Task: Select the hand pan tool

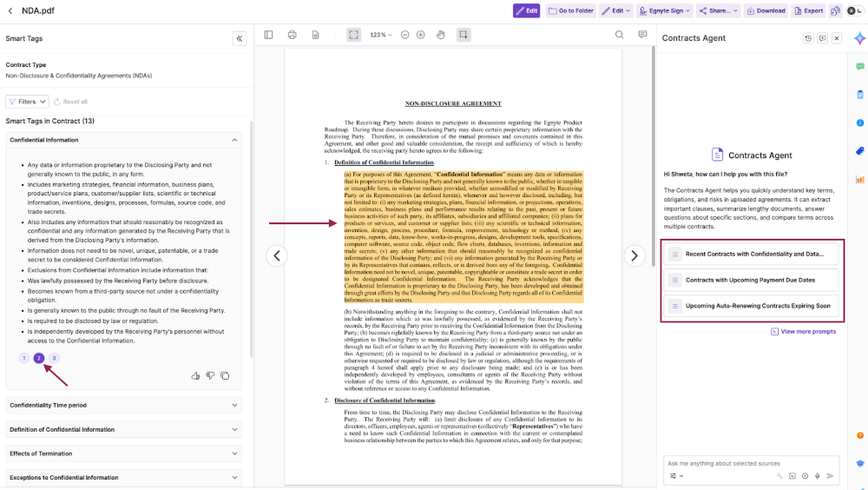Action: 440,35
